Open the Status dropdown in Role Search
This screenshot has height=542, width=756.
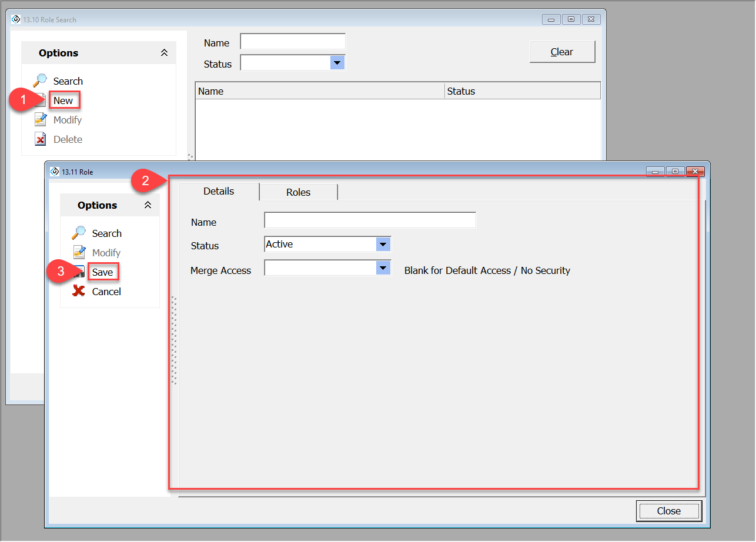tap(337, 63)
